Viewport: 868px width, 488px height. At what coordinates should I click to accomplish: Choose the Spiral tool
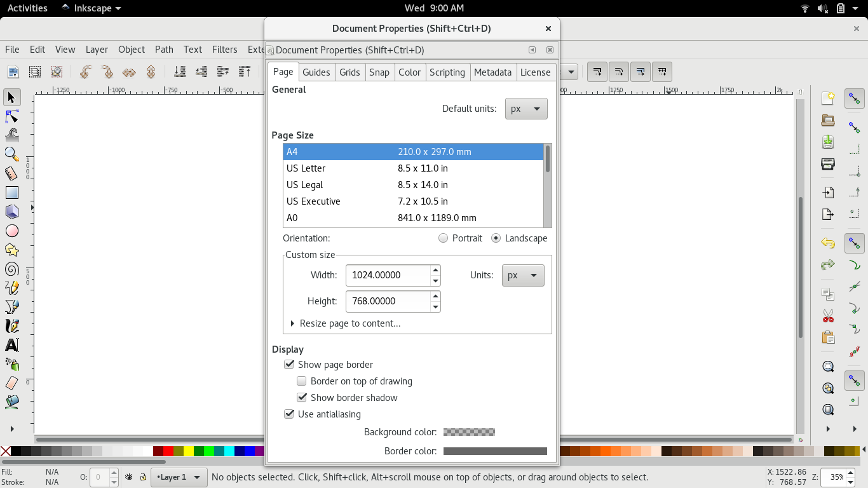point(12,269)
